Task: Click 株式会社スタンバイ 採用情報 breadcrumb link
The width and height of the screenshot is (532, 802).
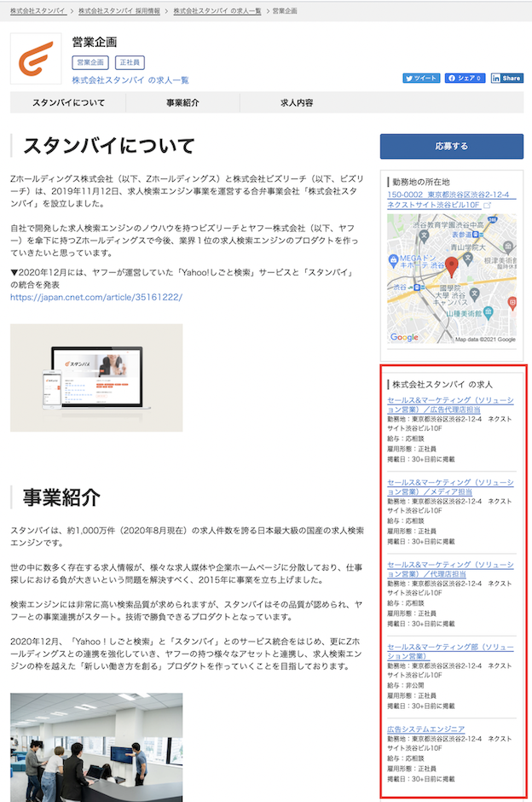Action: tap(119, 11)
